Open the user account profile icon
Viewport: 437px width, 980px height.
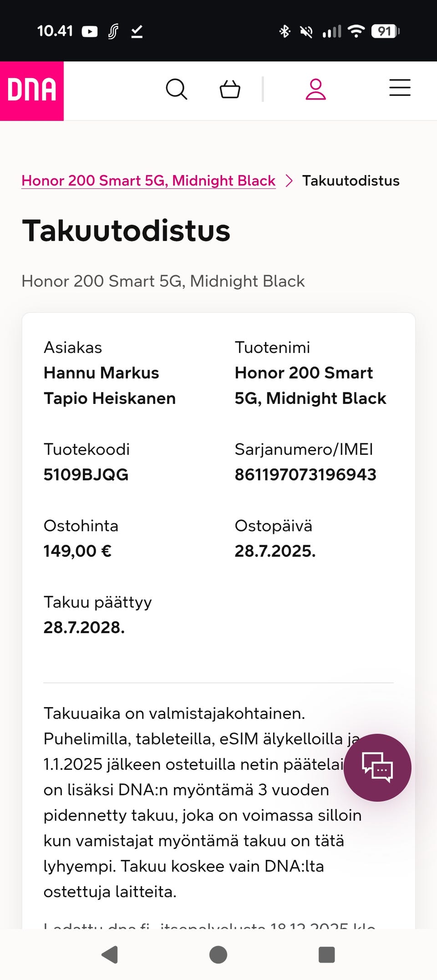click(315, 89)
